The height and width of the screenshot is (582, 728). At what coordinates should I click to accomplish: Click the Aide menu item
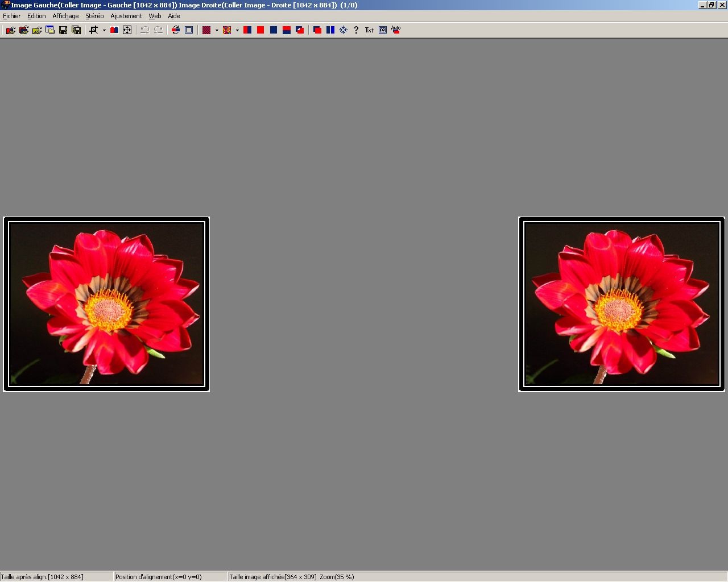click(174, 16)
